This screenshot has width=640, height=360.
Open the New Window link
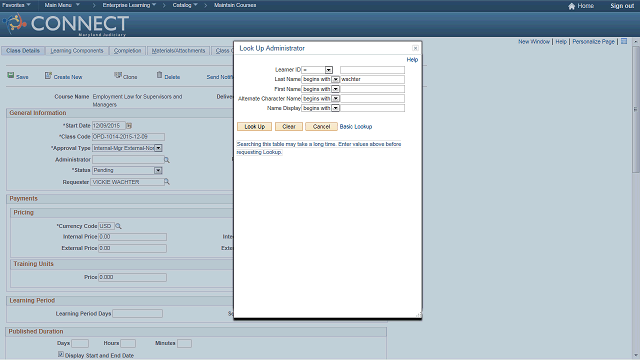pyautogui.click(x=534, y=42)
